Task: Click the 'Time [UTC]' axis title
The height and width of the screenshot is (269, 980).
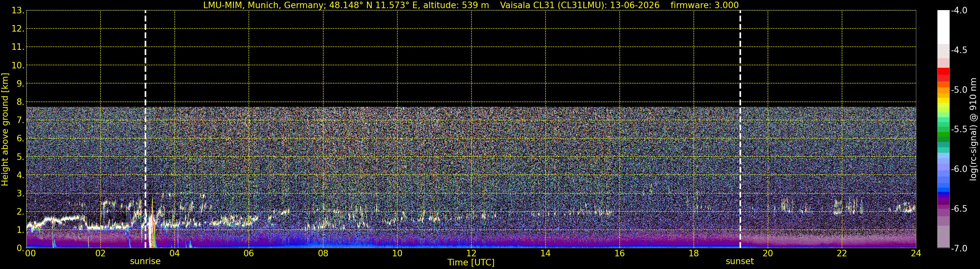Action: pos(471,262)
